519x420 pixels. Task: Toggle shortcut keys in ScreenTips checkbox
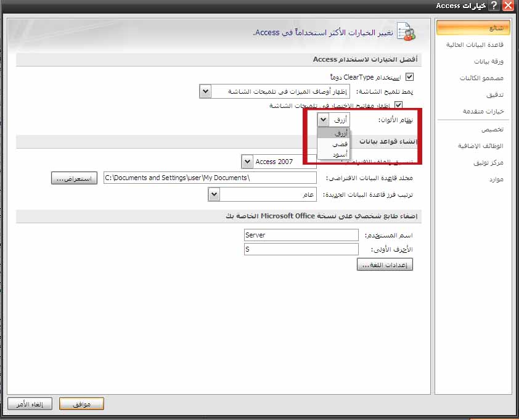[x=398, y=105]
